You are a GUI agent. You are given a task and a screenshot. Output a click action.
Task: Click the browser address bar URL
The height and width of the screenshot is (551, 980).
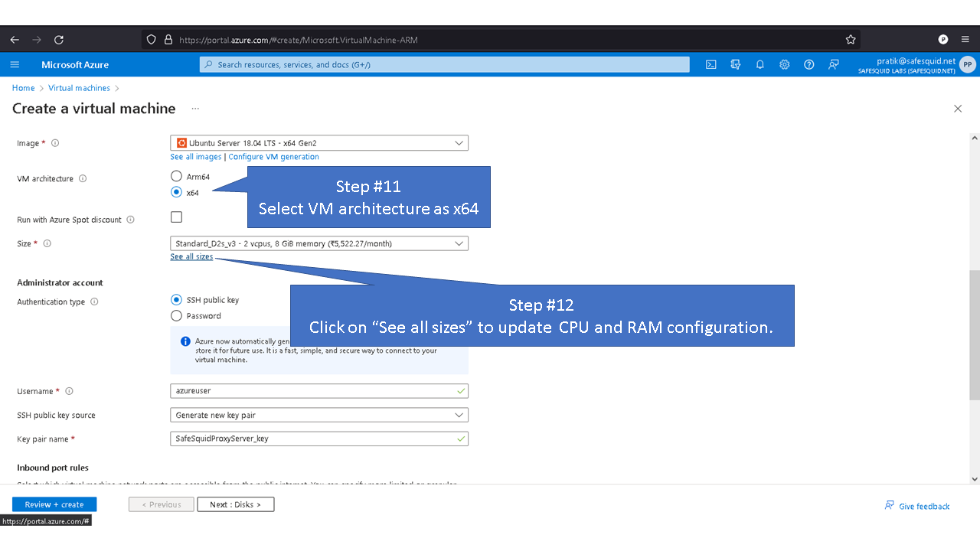click(x=299, y=40)
